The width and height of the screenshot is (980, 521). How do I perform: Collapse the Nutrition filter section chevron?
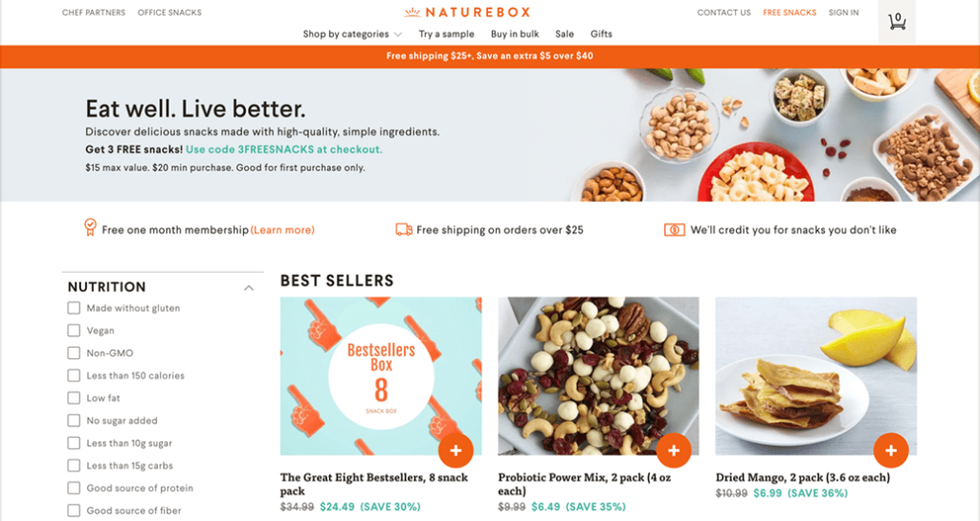pos(249,287)
